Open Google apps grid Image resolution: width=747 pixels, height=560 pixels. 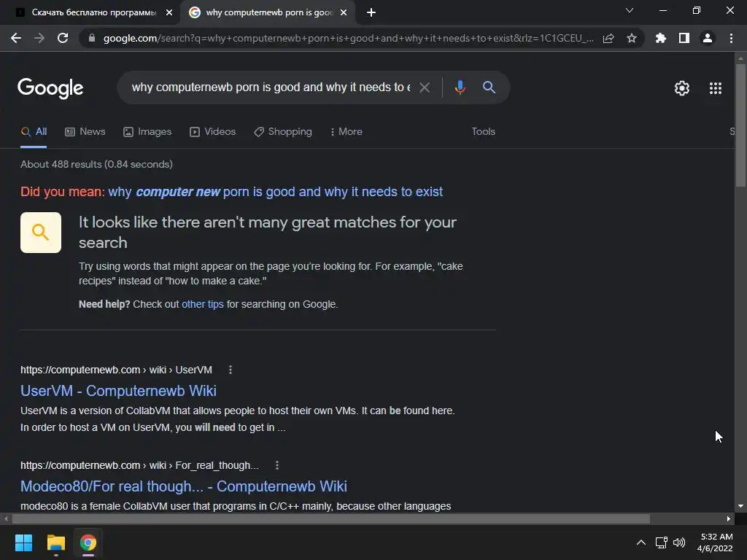[716, 88]
